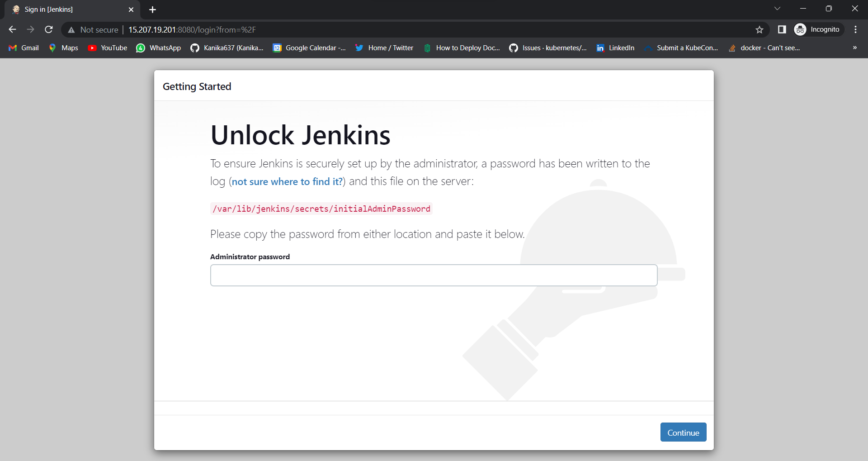Close the Sign in [Jenkins] tab
Screen dimensions: 868x461
point(131,10)
